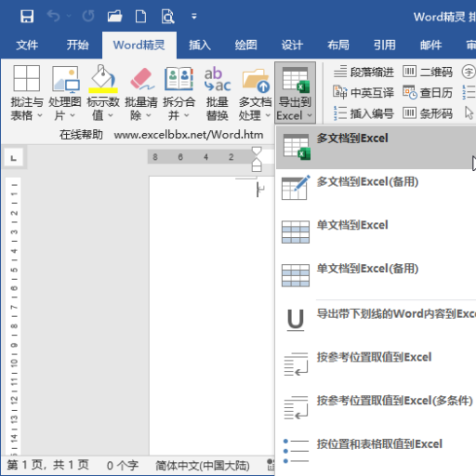Click the tab stop selector box
Screen dimensions: 476x476
[x=13, y=158]
